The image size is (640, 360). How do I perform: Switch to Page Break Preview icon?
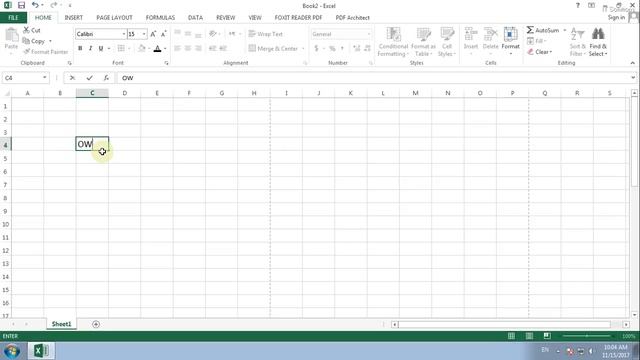[547, 336]
